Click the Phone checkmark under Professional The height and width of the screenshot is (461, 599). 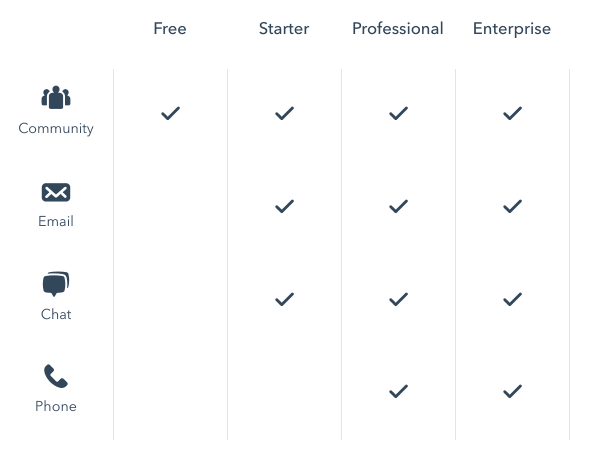click(x=398, y=391)
